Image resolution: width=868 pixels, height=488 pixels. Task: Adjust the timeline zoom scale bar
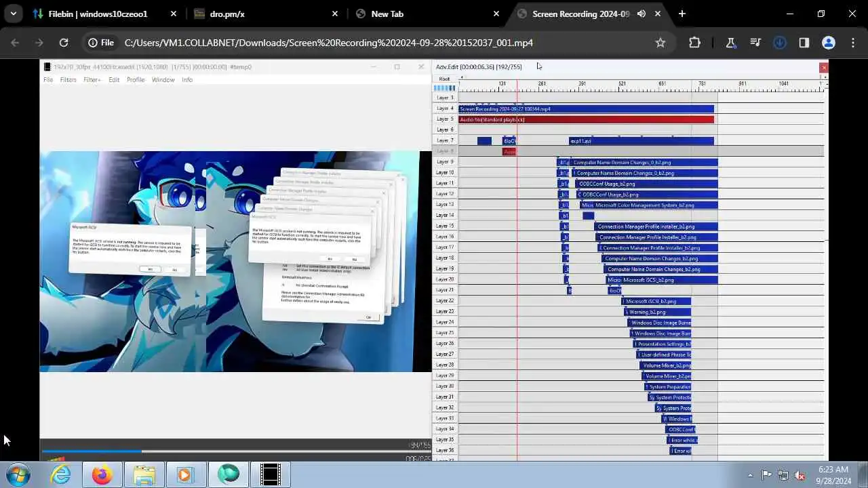coord(444,87)
